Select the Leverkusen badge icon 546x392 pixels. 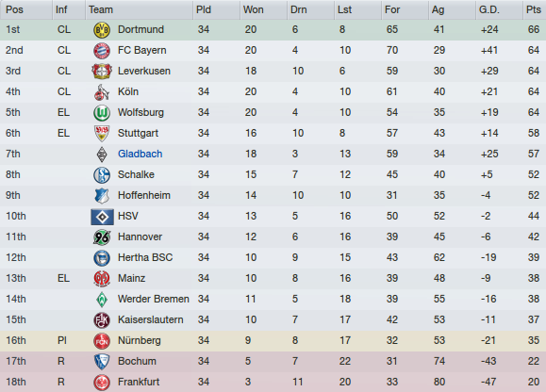pyautogui.click(x=102, y=72)
